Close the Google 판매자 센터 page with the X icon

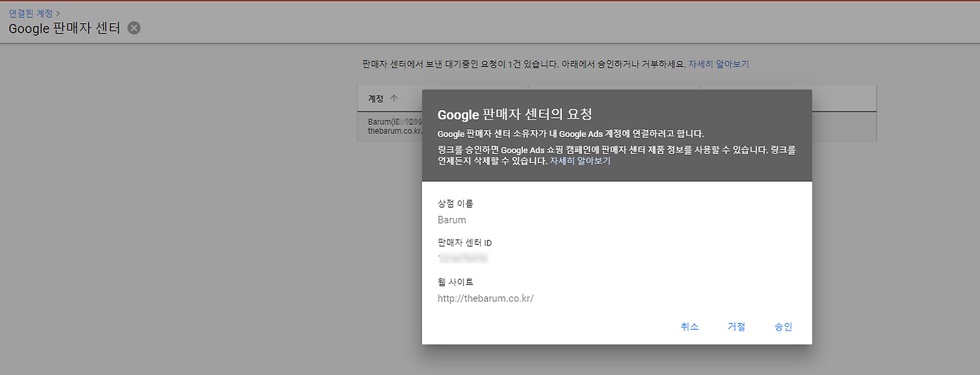click(x=134, y=28)
